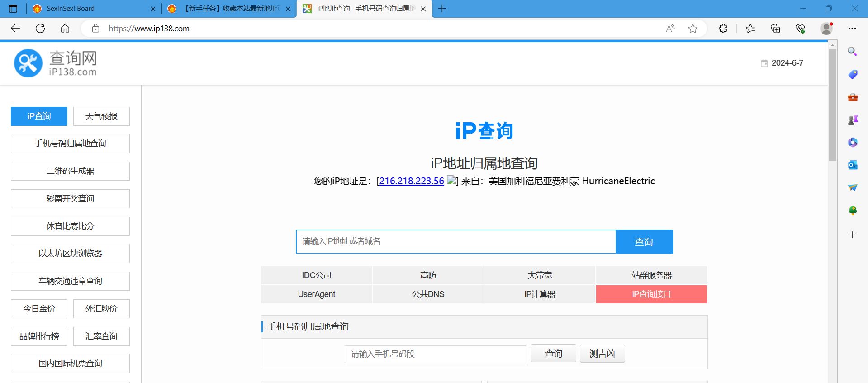
Task: Open sidebar tree icon
Action: (x=853, y=211)
